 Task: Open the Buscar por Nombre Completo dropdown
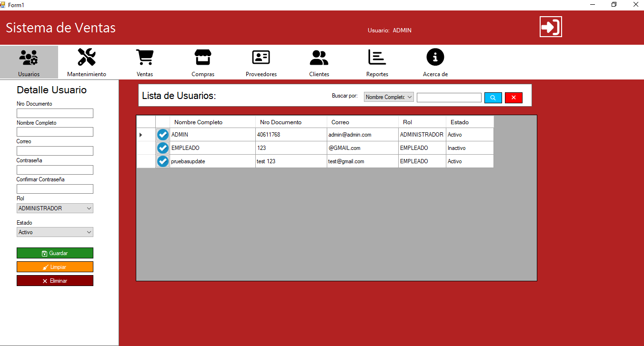pos(388,97)
